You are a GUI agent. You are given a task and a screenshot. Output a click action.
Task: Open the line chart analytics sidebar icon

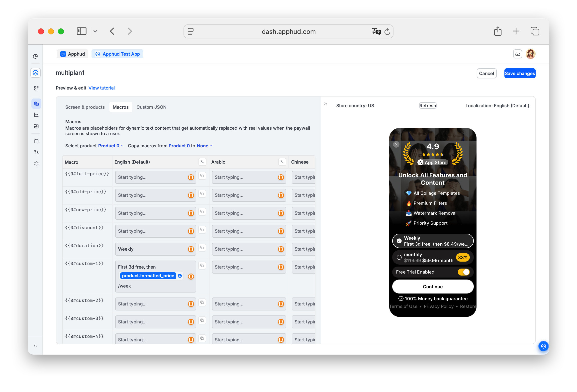pos(36,115)
